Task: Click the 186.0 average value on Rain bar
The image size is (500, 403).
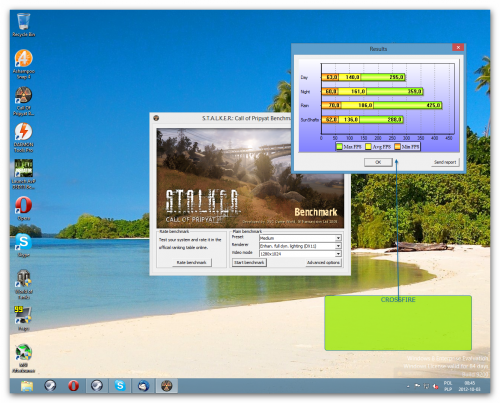Action: point(365,105)
